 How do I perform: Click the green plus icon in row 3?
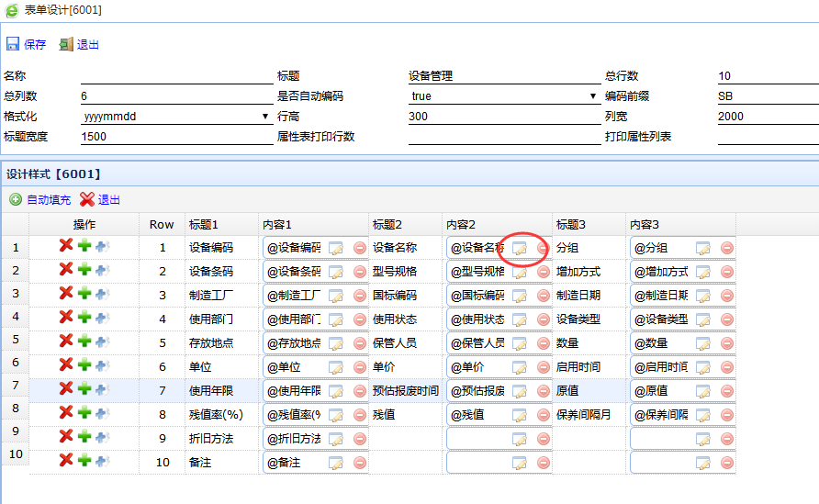pos(84,293)
